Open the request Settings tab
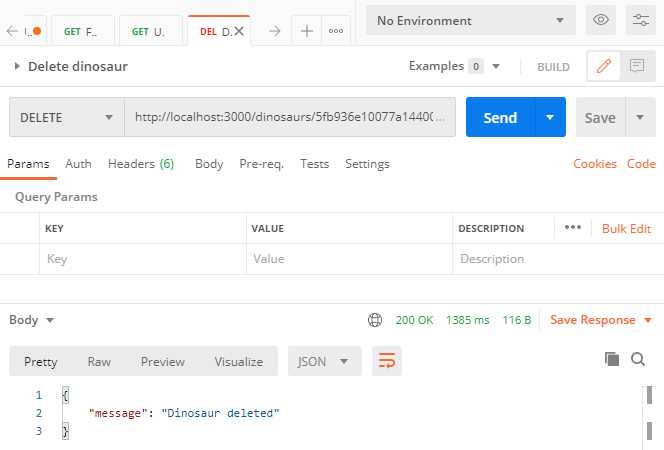 pyautogui.click(x=367, y=164)
